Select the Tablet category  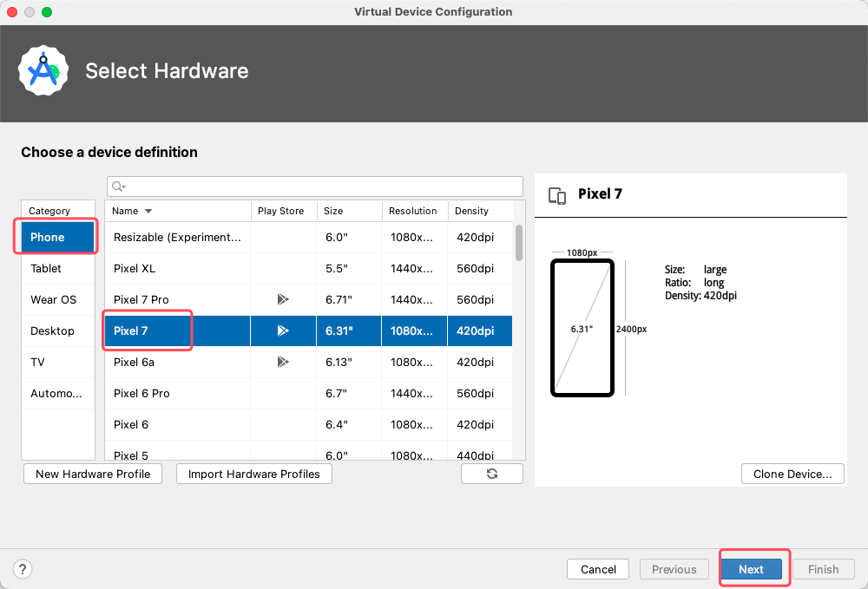(57, 269)
